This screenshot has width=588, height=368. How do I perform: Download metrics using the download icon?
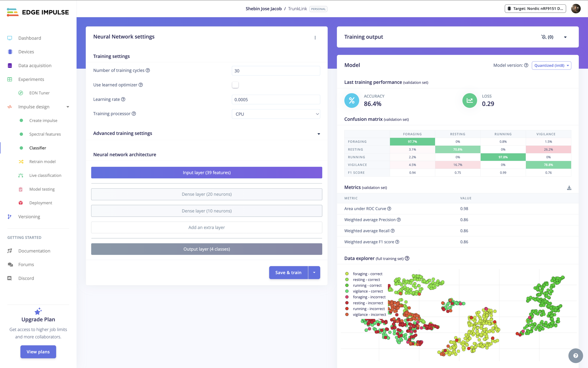(569, 188)
